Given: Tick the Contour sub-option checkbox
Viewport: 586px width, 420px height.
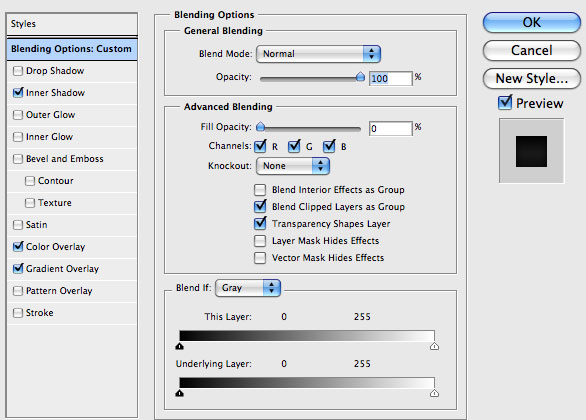Looking at the screenshot, I should (30, 181).
